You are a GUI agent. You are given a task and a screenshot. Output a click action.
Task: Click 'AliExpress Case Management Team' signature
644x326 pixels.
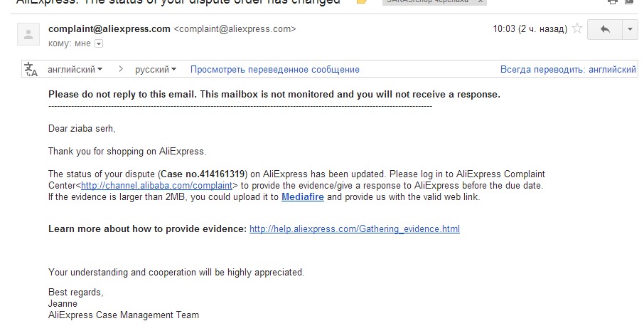coord(124,315)
